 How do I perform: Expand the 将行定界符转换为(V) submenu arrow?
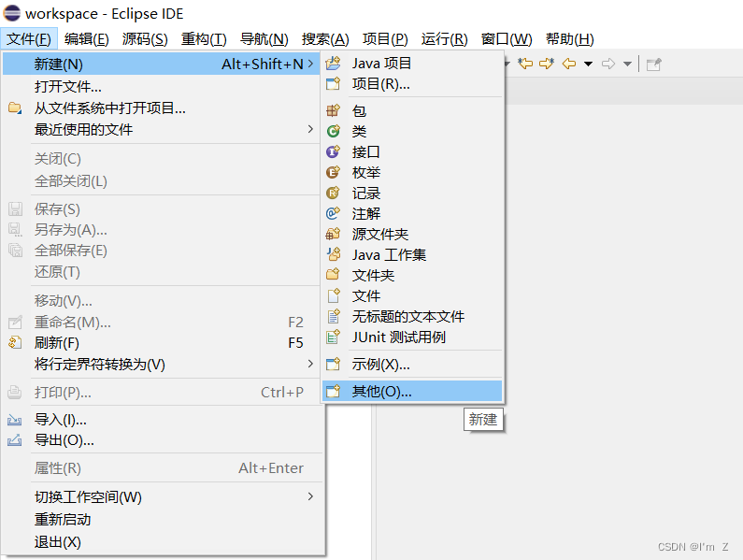[x=310, y=364]
